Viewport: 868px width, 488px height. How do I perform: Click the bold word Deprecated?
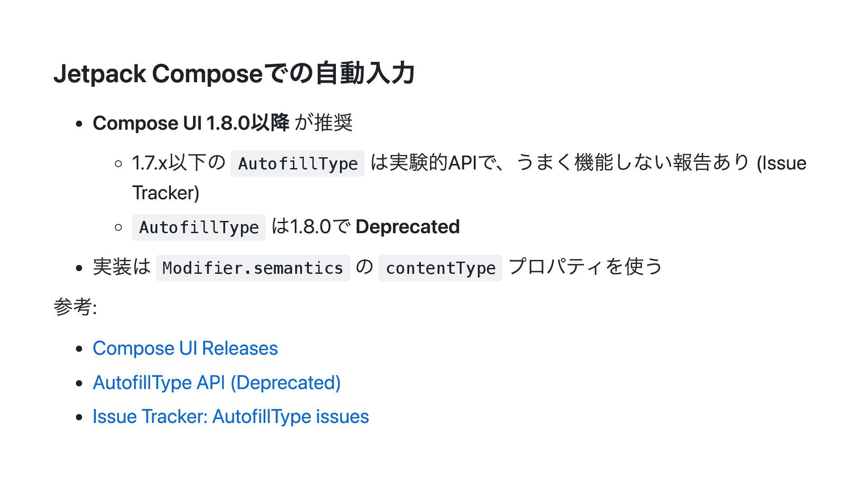[407, 227]
